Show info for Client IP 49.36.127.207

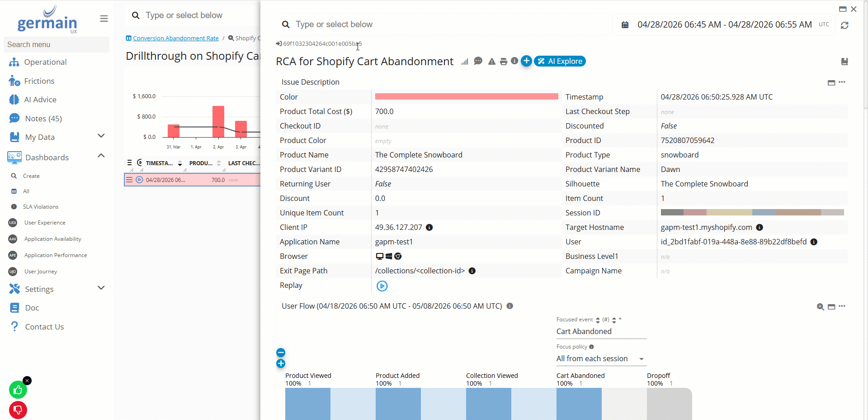pyautogui.click(x=429, y=227)
